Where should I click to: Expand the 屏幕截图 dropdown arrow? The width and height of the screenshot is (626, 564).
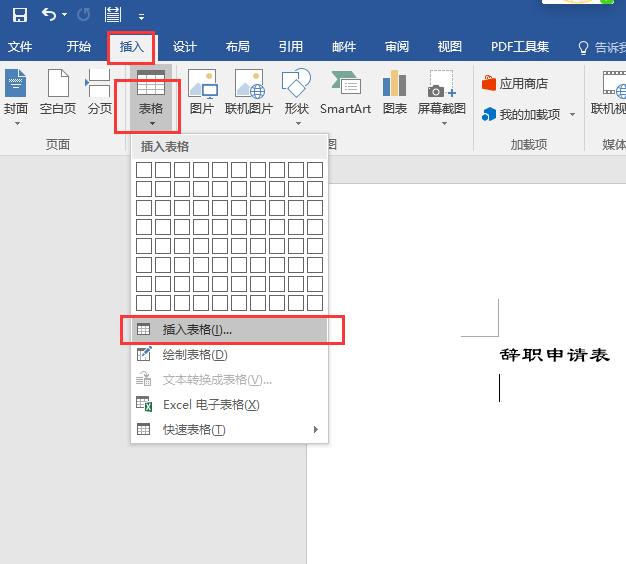coord(444,124)
